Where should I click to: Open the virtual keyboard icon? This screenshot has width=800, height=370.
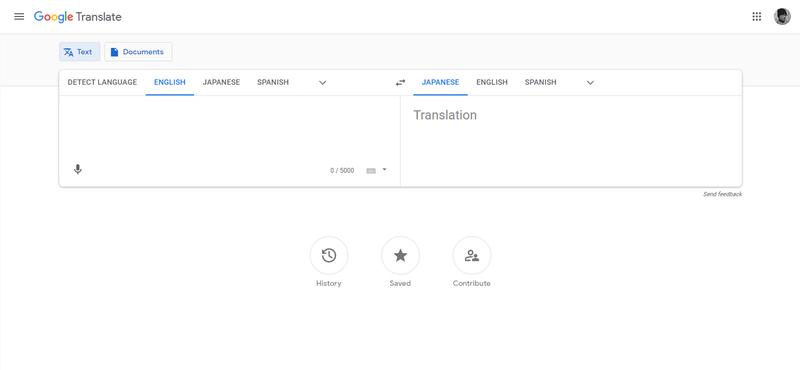371,170
